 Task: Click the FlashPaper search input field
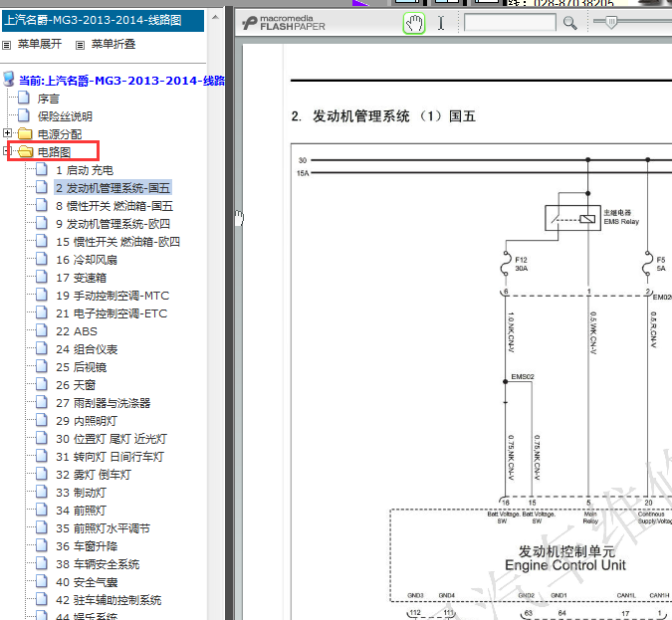coord(510,22)
